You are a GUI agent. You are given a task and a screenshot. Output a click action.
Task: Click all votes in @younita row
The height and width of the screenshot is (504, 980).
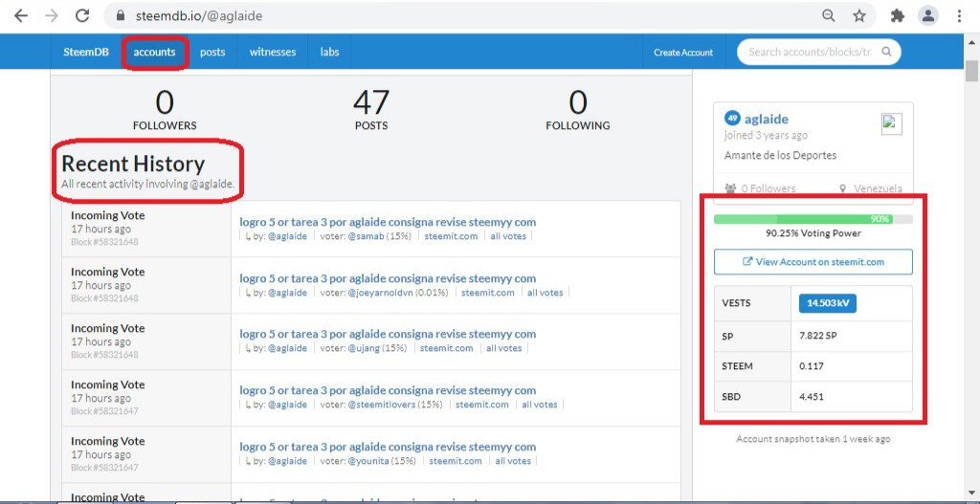point(513,461)
